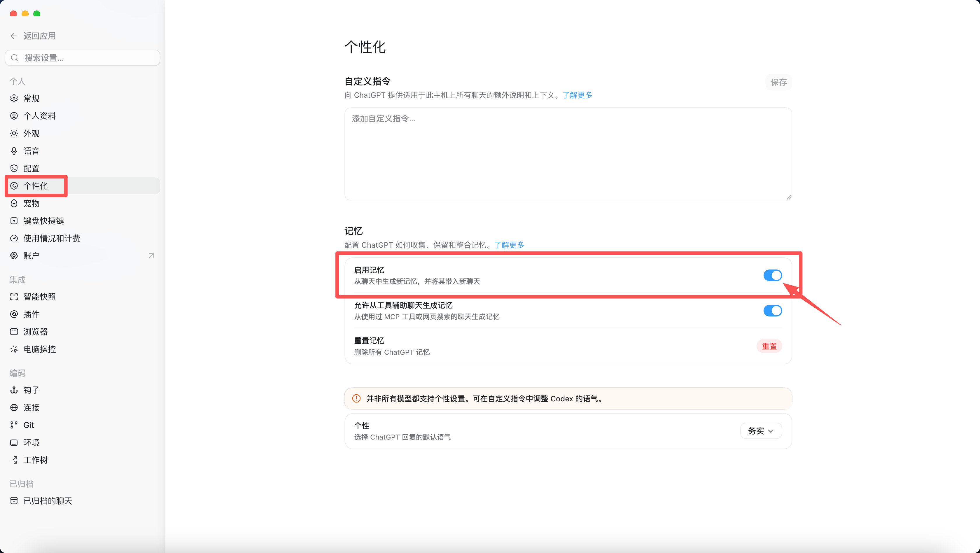Click the icon next to 配置
The height and width of the screenshot is (553, 980).
(x=14, y=168)
